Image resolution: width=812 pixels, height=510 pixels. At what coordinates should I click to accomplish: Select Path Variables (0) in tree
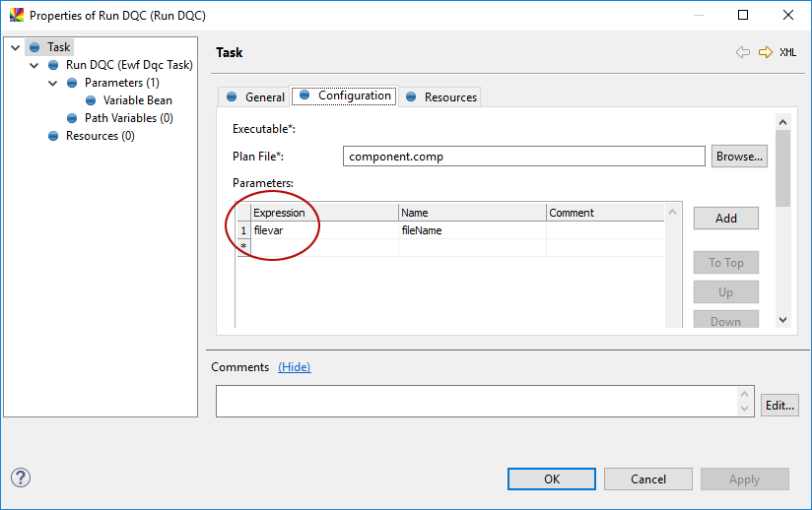click(128, 118)
